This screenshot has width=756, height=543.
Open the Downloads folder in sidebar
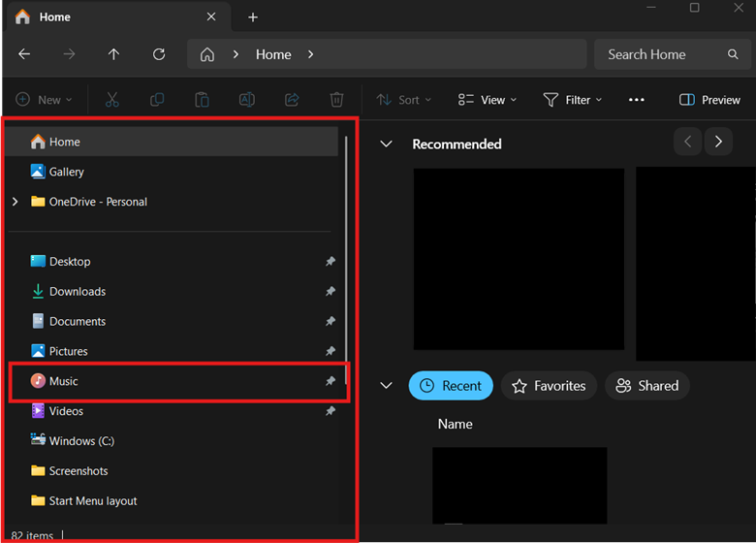point(77,291)
